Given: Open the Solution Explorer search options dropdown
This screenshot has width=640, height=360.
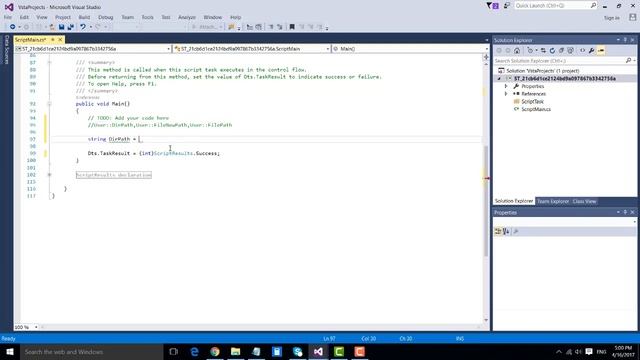Looking at the screenshot, I should [x=634, y=60].
